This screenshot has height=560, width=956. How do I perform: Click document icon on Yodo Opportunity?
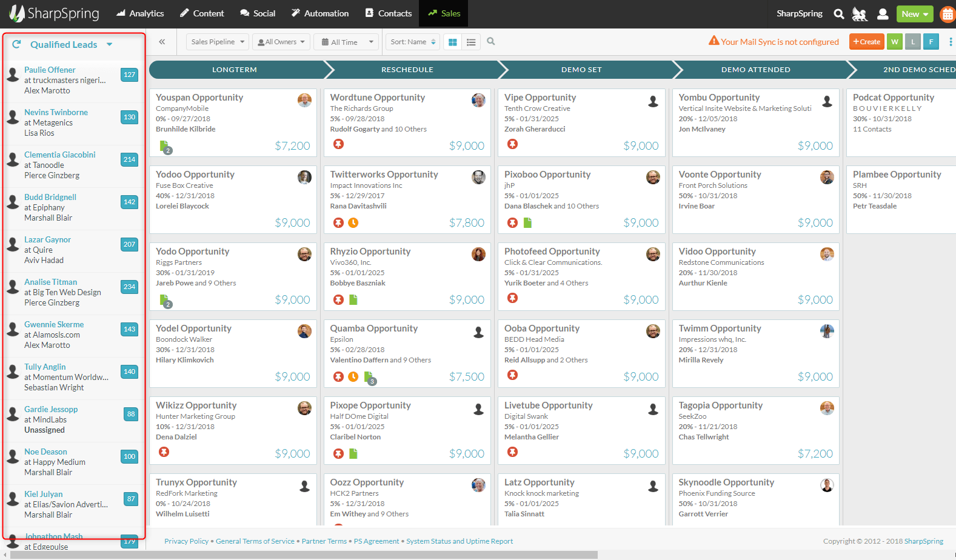(164, 300)
